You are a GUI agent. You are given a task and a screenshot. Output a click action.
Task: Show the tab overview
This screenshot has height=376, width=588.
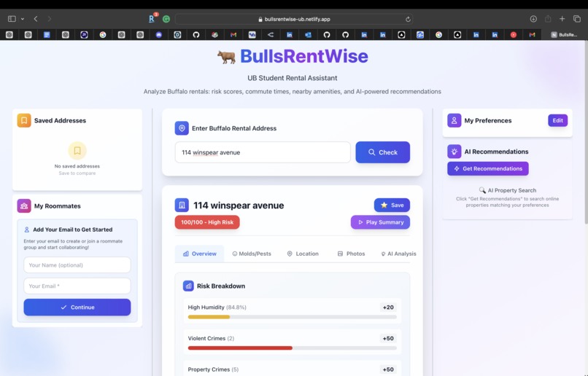[x=577, y=19]
